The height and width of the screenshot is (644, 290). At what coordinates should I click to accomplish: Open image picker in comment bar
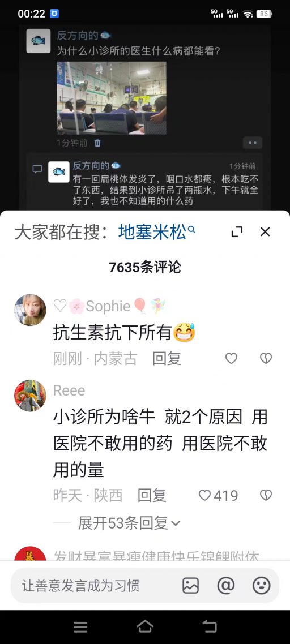pyautogui.click(x=191, y=585)
